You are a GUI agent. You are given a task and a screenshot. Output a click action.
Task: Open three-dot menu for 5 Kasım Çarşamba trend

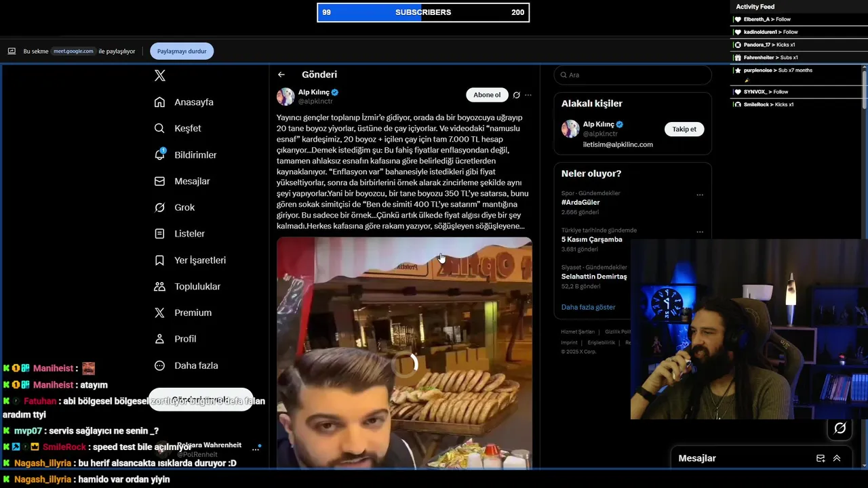point(700,232)
